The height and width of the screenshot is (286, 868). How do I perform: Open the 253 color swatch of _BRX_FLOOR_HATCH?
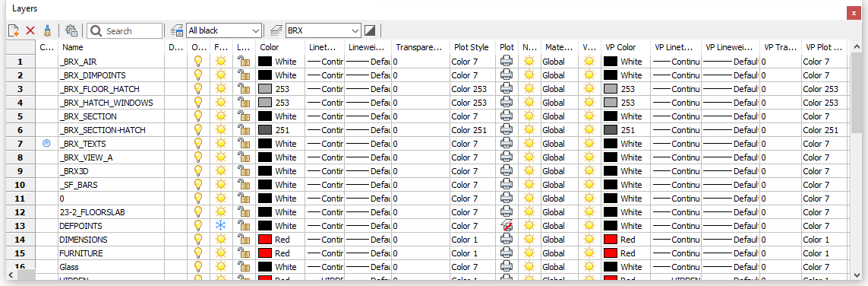coord(265,89)
